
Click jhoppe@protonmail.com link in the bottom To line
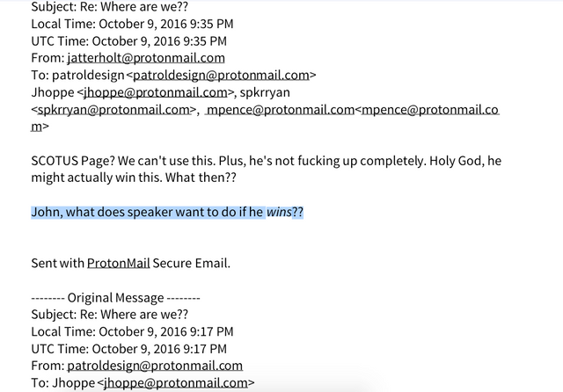[176, 383]
